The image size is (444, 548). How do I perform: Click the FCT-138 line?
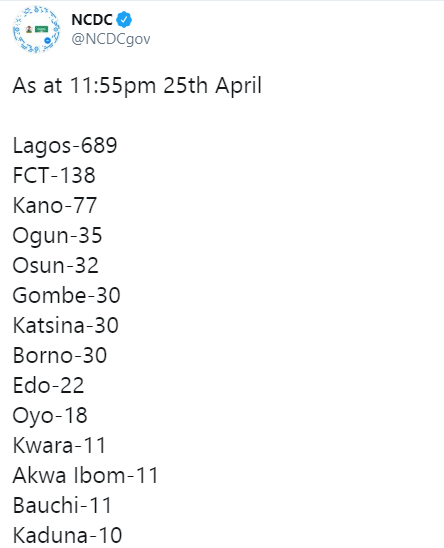[x=54, y=175]
